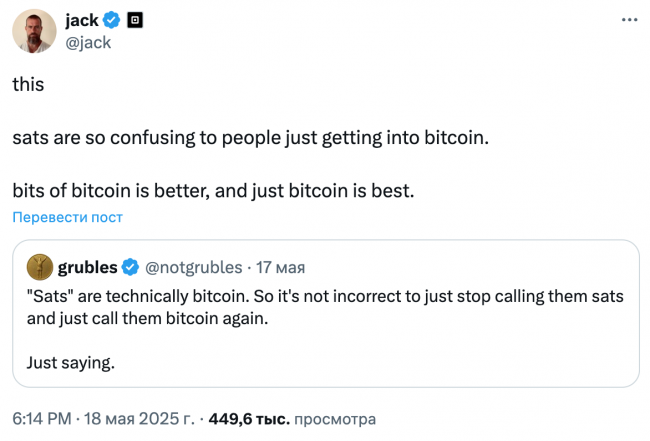Click the grubles display name

87,267
